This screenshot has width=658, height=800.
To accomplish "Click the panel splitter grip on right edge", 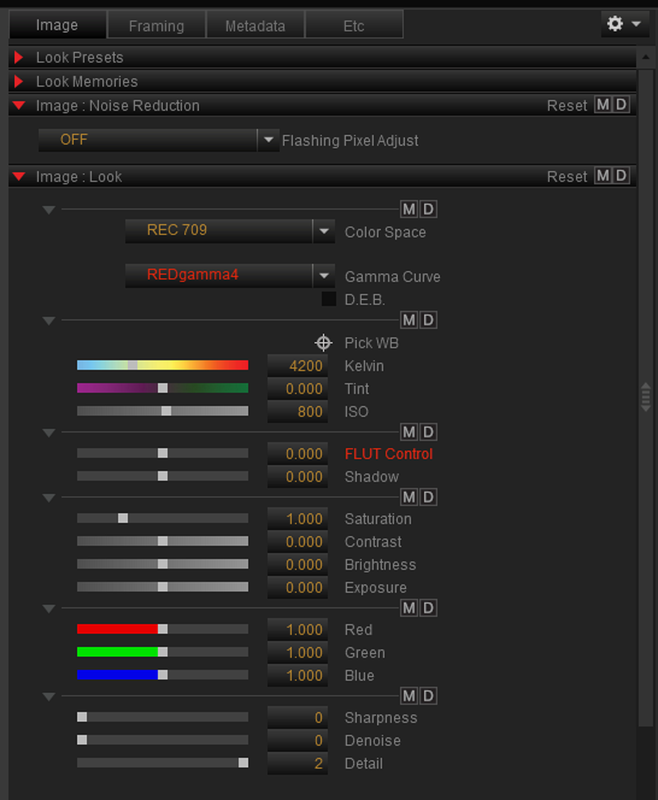I will [646, 396].
